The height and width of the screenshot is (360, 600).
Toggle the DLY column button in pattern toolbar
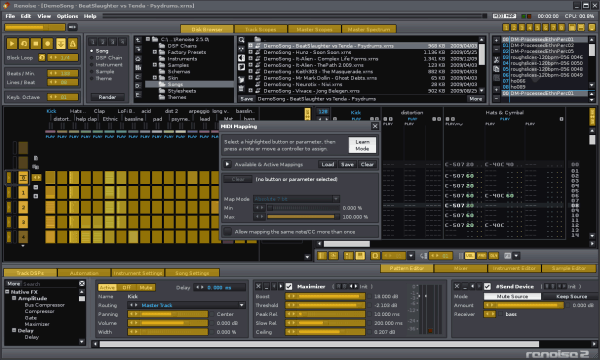tap(494, 256)
